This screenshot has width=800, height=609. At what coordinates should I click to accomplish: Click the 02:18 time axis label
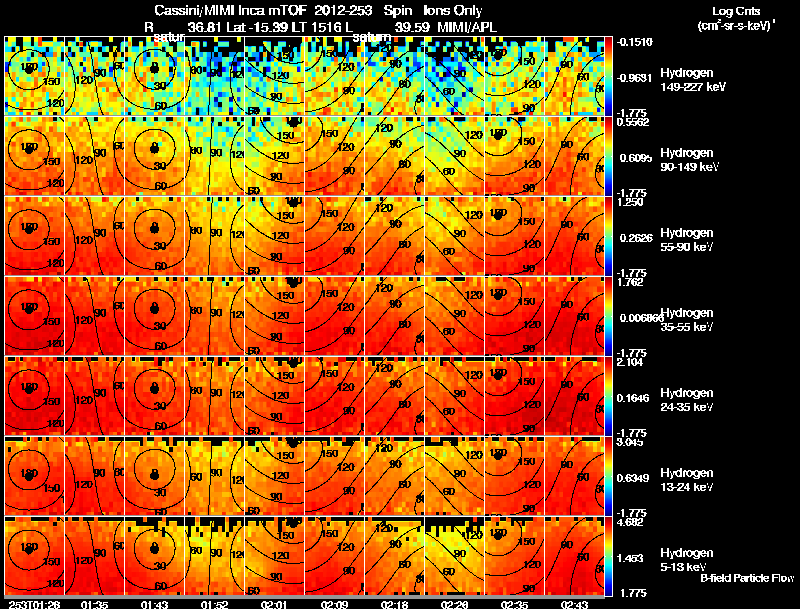coord(394,605)
